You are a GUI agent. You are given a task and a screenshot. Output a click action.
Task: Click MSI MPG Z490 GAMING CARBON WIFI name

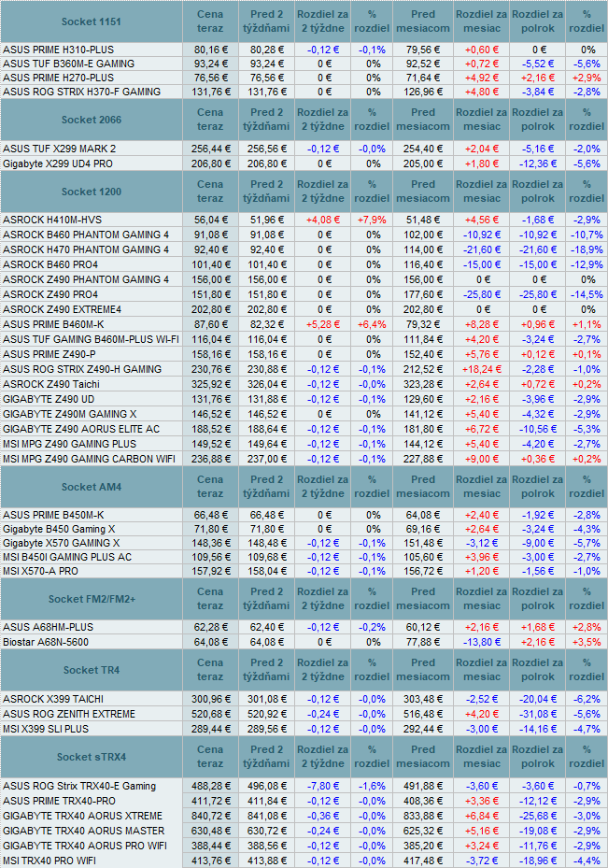[89, 459]
